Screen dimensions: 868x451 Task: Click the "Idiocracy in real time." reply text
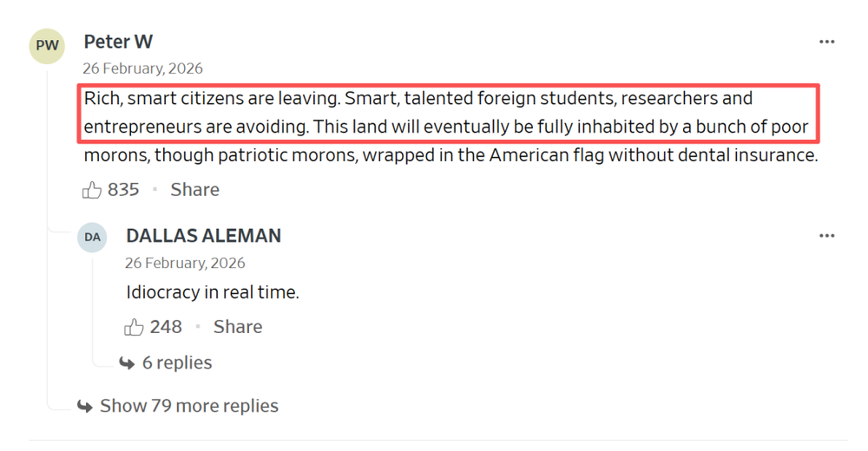point(213,292)
